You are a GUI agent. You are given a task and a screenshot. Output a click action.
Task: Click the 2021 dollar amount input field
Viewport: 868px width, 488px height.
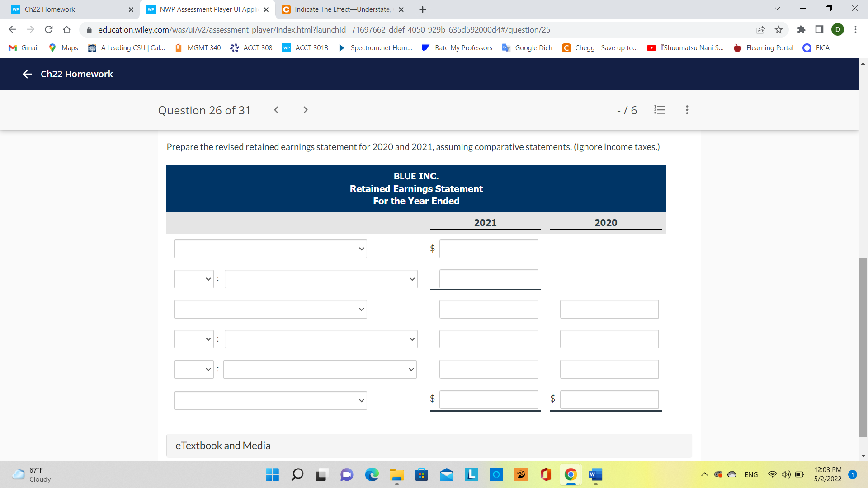coord(489,249)
